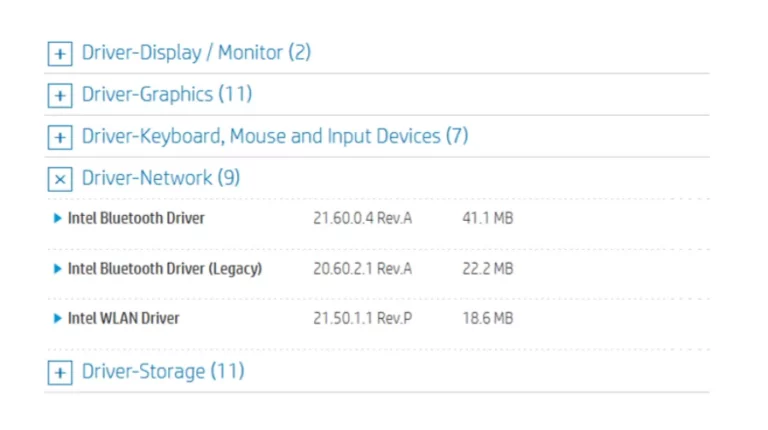Expand Intel WLAN Driver arrow
This screenshot has width=768, height=430.
pos(57,318)
